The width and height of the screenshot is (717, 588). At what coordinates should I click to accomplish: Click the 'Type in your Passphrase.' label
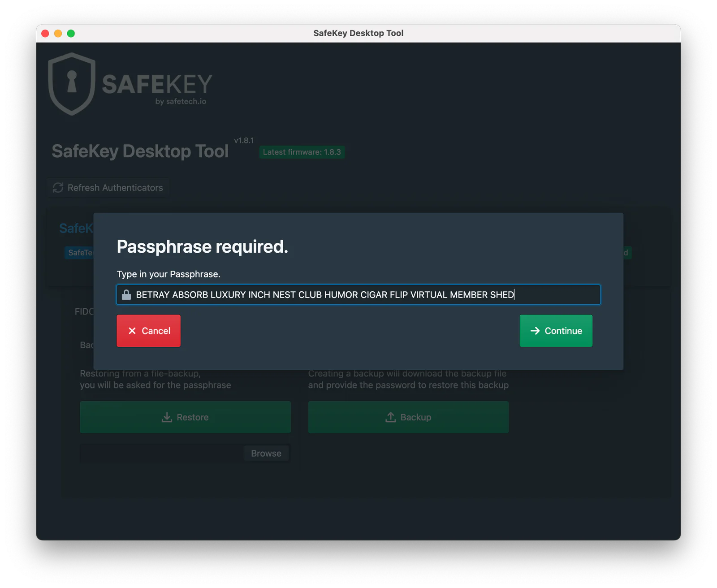168,274
